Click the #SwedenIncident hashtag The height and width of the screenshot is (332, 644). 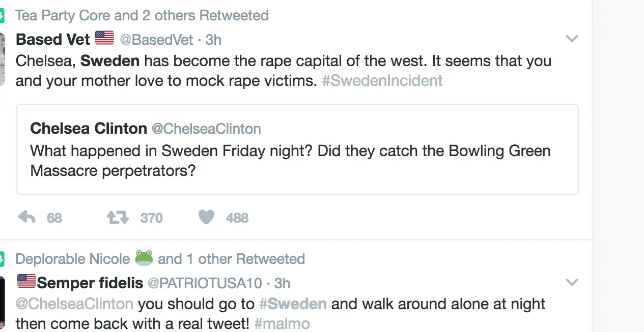pos(382,80)
